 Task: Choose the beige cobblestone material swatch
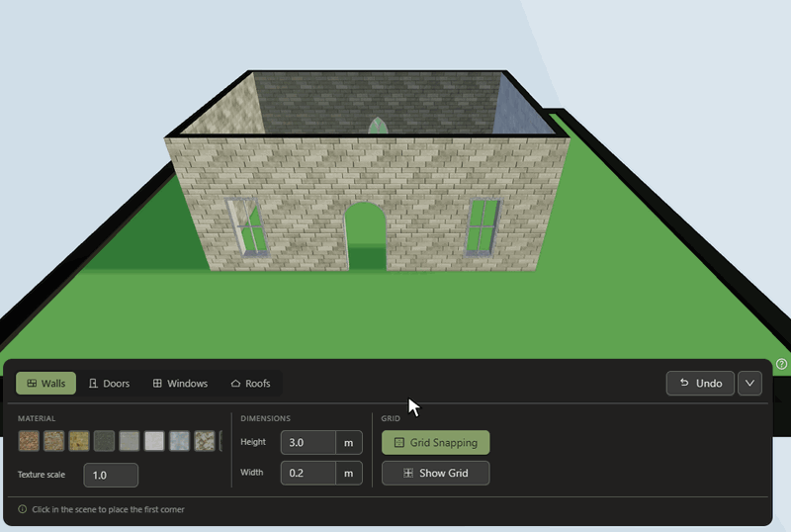click(x=205, y=441)
